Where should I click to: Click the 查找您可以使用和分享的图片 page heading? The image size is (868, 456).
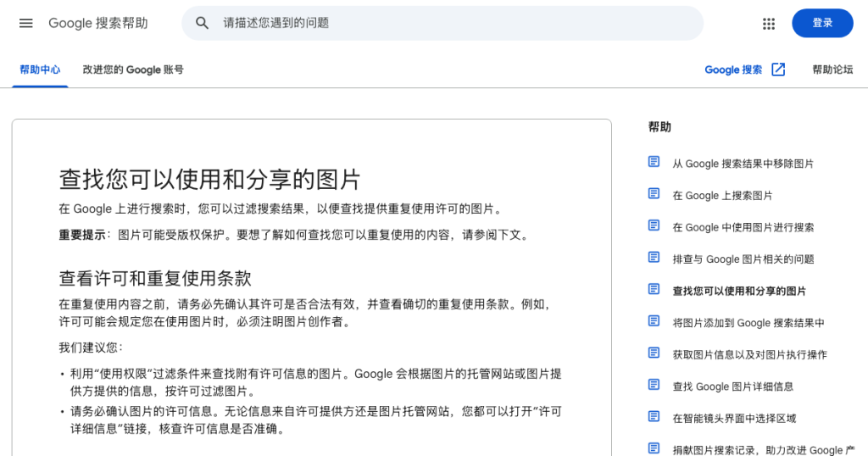point(210,180)
